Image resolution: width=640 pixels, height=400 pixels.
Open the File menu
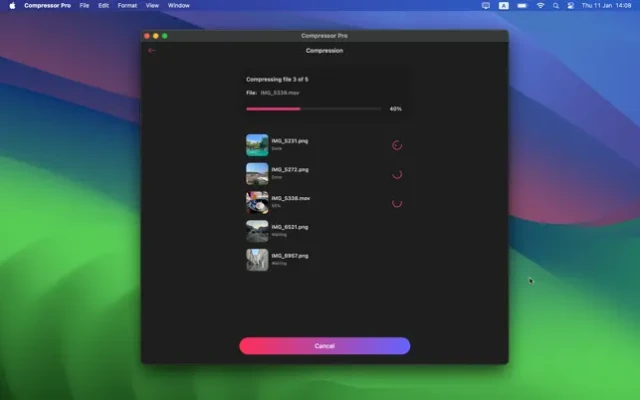[x=84, y=5]
